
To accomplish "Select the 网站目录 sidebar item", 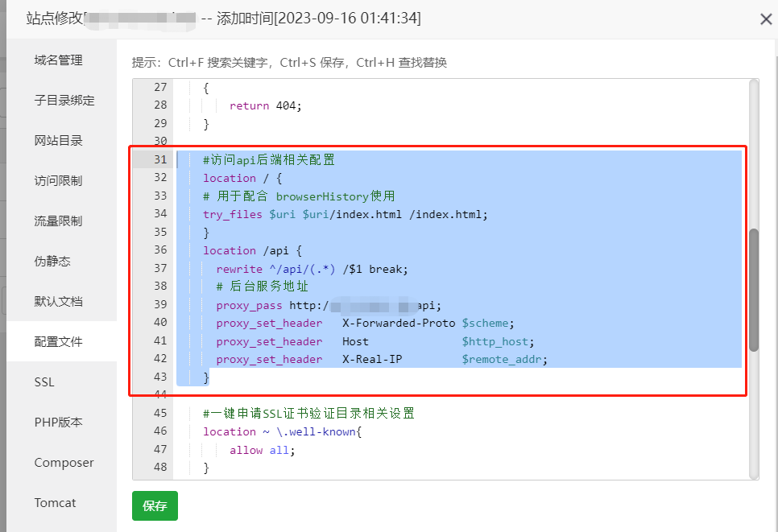I will [x=58, y=141].
